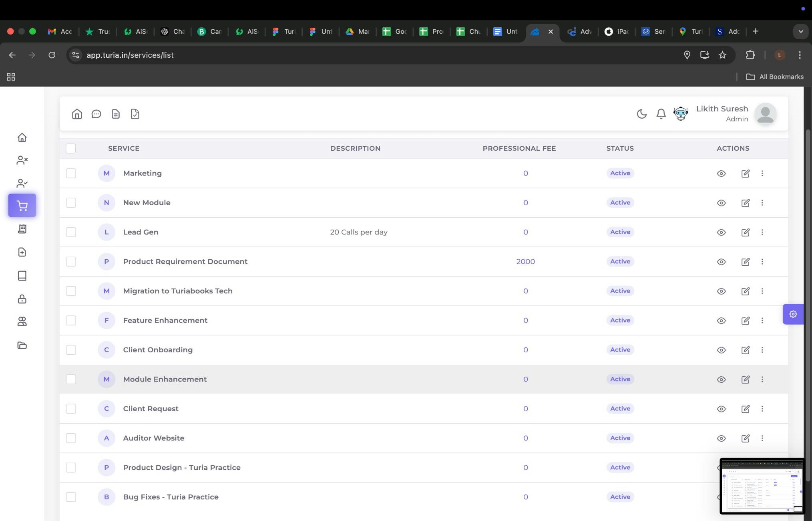The image size is (812, 521).
Task: Switch to the 'iPac' browser tab
Action: 617,31
